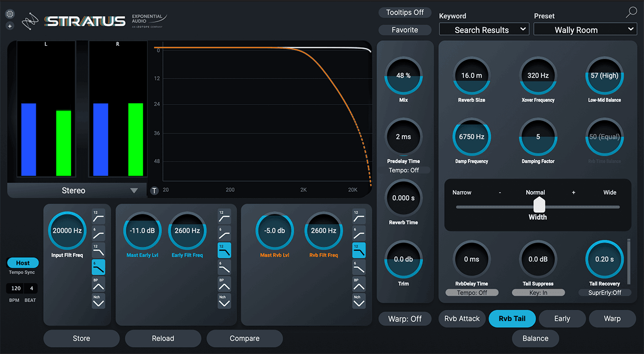The image size is (644, 354).
Task: Click the Mast Early Lvl knob
Action: pyautogui.click(x=142, y=231)
